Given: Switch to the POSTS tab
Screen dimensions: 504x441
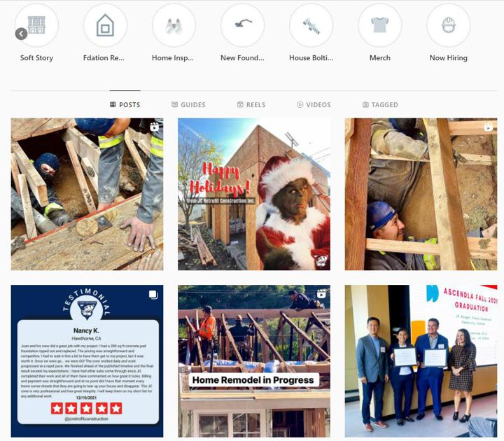Looking at the screenshot, I should click(125, 104).
